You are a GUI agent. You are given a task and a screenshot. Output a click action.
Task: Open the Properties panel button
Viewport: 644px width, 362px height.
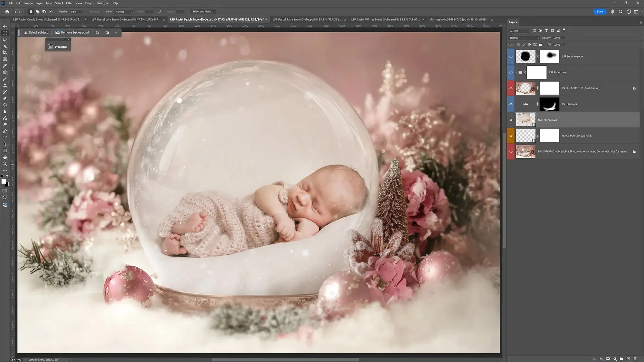click(x=58, y=47)
